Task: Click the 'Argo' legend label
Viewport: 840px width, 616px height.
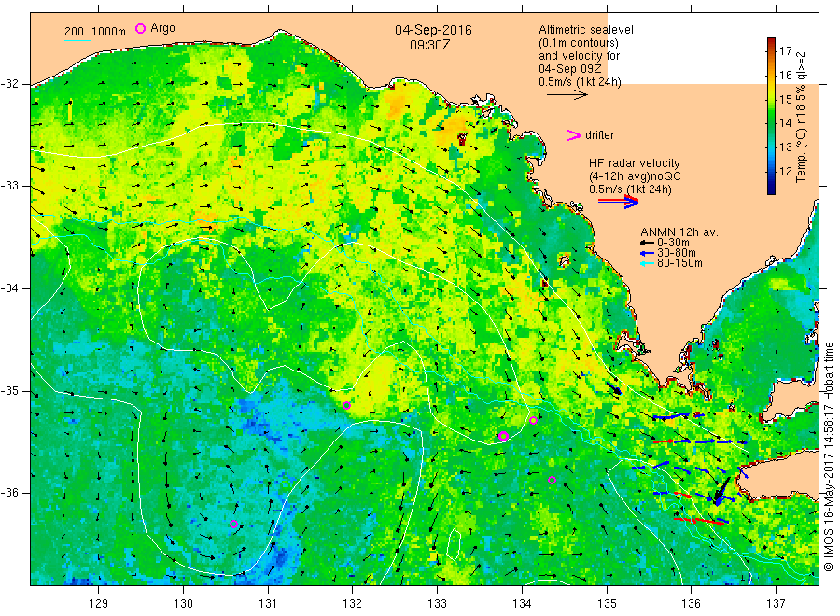Action: (x=162, y=28)
